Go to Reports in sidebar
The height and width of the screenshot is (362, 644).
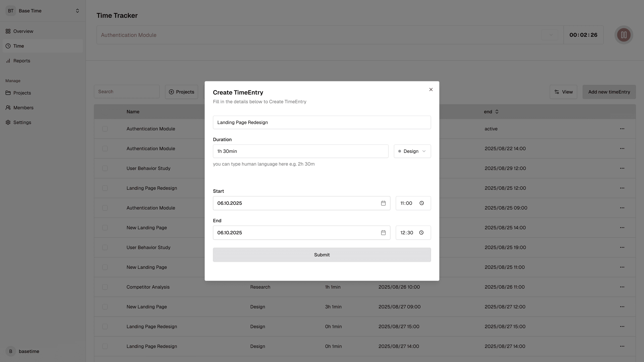tap(21, 61)
